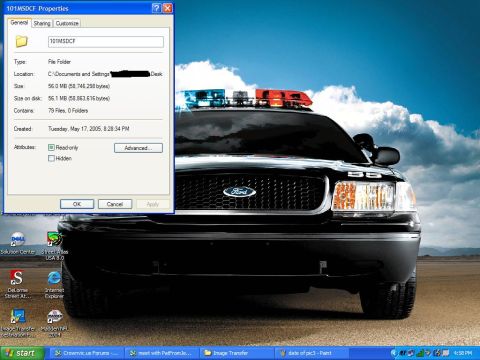The height and width of the screenshot is (360, 480).
Task: Switch to 'date of pic3 - Paint' taskbar window
Action: (311, 353)
